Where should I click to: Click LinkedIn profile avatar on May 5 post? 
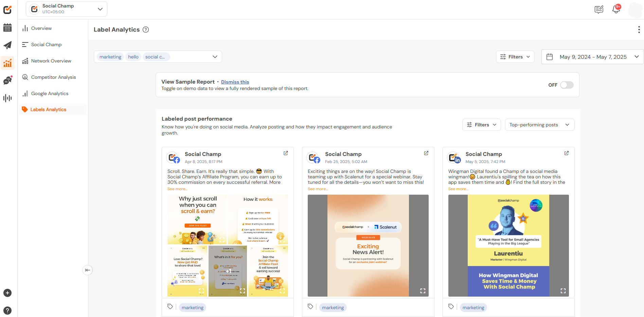454,158
